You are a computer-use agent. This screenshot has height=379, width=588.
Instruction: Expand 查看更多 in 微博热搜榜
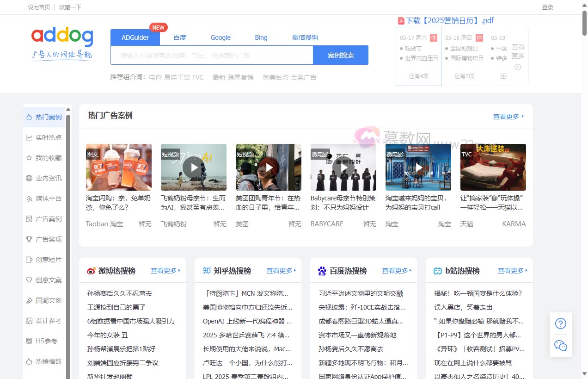pyautogui.click(x=165, y=271)
